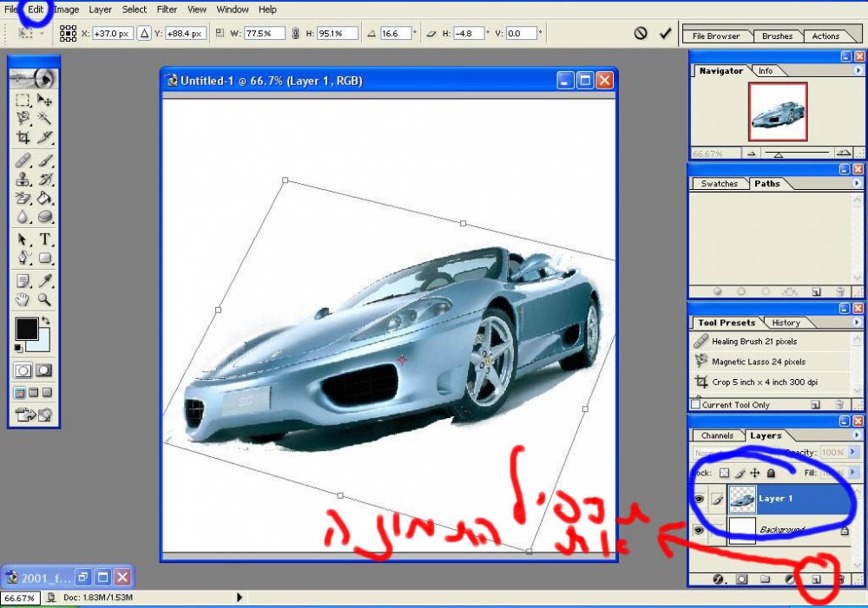868x608 pixels.
Task: Cancel the transform with the circle-slash icon
Action: click(641, 34)
